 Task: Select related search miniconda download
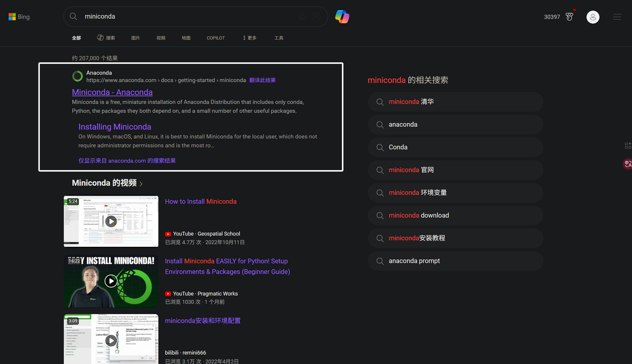tap(455, 216)
